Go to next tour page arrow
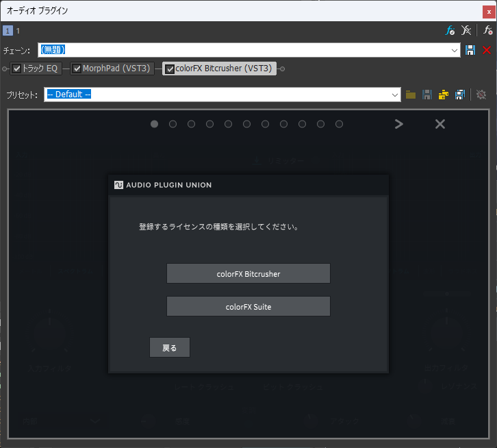Image resolution: width=497 pixels, height=448 pixels. (x=398, y=124)
